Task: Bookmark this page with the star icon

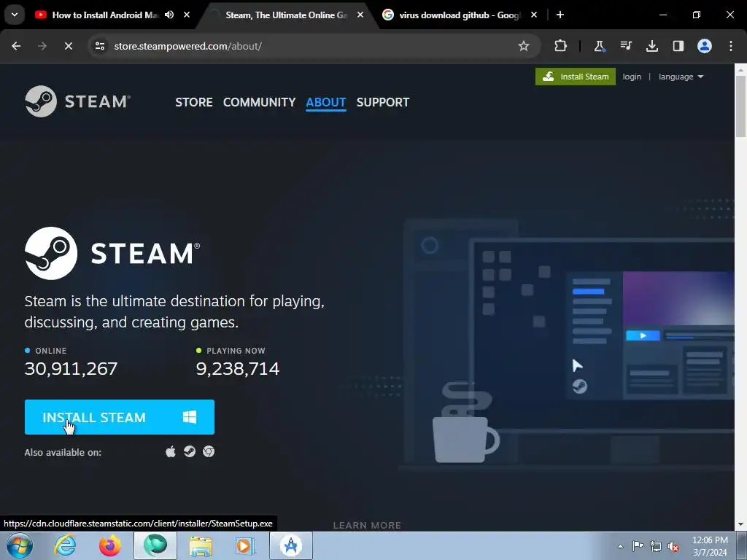Action: (x=524, y=46)
